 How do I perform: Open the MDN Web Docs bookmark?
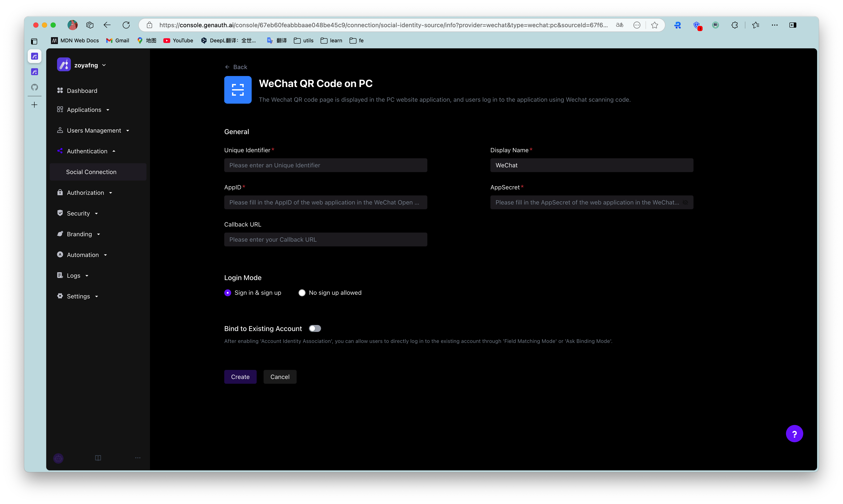(75, 40)
